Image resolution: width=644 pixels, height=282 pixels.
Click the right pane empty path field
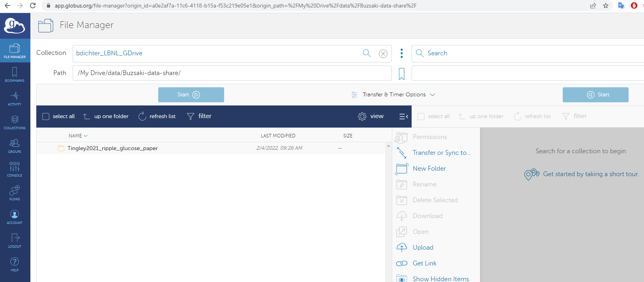pyautogui.click(x=528, y=73)
